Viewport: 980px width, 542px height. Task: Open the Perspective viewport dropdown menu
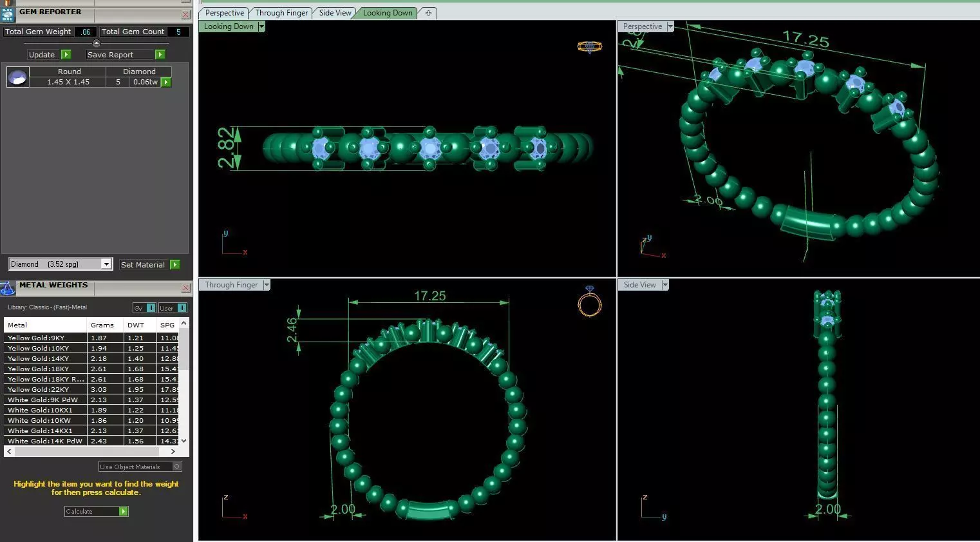coord(670,26)
